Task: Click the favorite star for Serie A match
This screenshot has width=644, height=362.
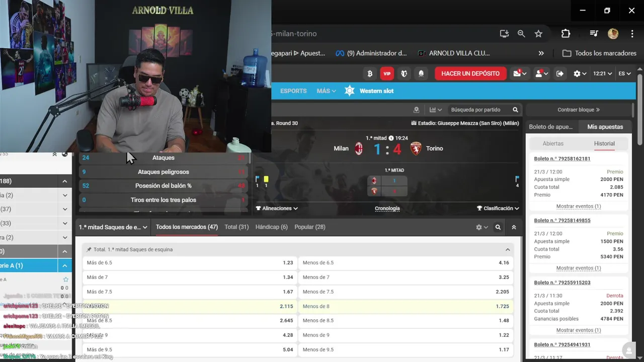Action: pyautogui.click(x=65, y=279)
